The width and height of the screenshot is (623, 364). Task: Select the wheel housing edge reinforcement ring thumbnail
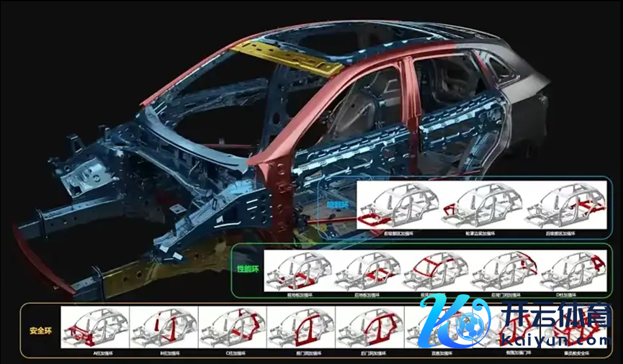pos(482,206)
